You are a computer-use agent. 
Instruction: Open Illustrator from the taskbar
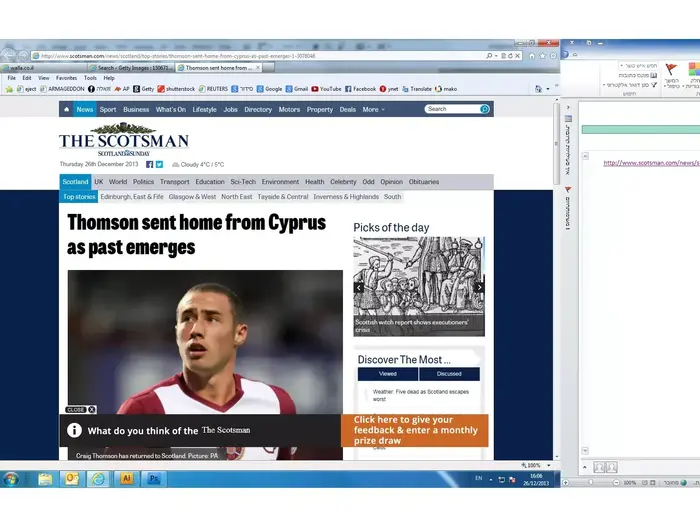pos(126,479)
